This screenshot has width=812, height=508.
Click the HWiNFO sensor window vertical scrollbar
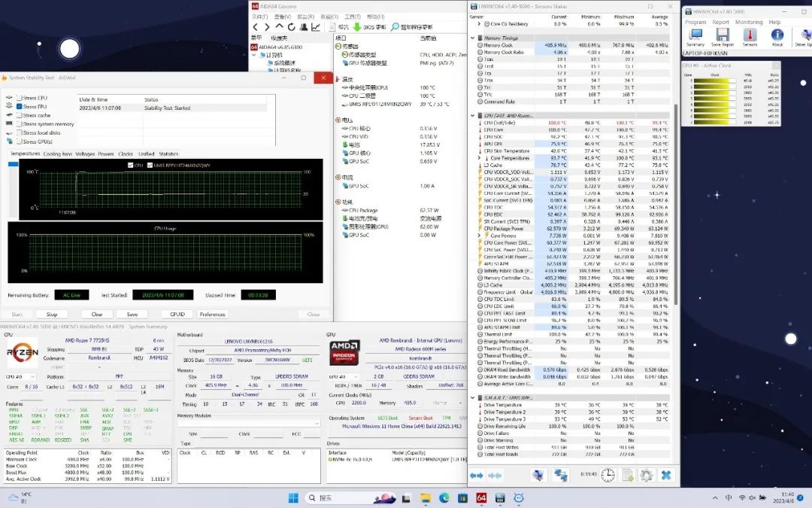[676, 205]
